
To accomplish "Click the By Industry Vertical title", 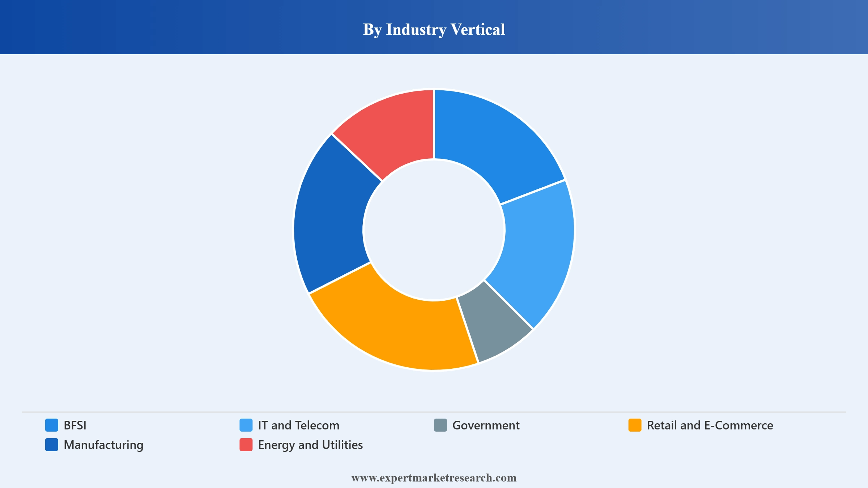I will (434, 29).
